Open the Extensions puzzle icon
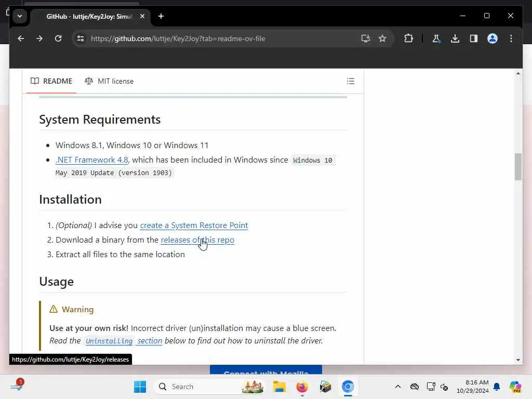Image resolution: width=532 pixels, height=399 pixels. click(x=408, y=38)
